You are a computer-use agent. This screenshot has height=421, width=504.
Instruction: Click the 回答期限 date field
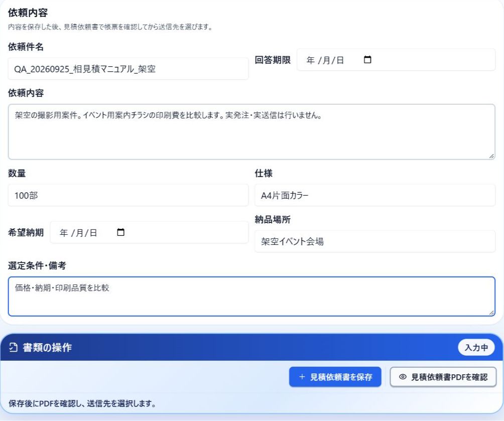coord(396,60)
